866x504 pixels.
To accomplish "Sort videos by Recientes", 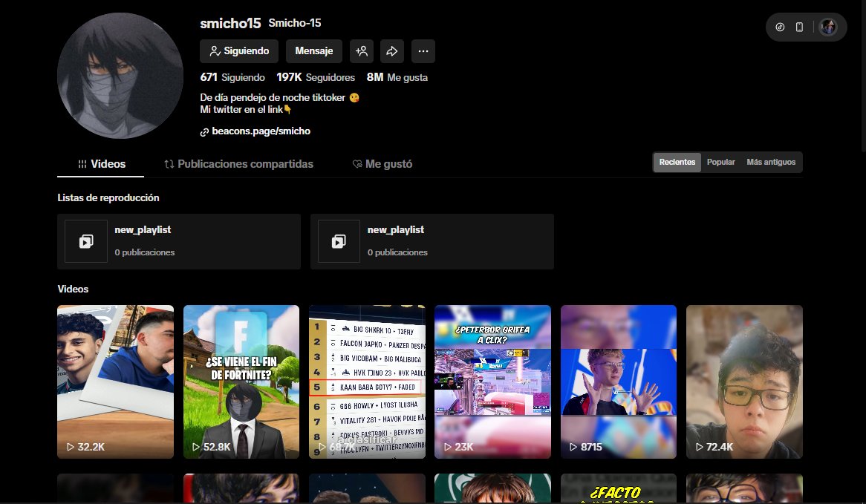I will tap(677, 163).
